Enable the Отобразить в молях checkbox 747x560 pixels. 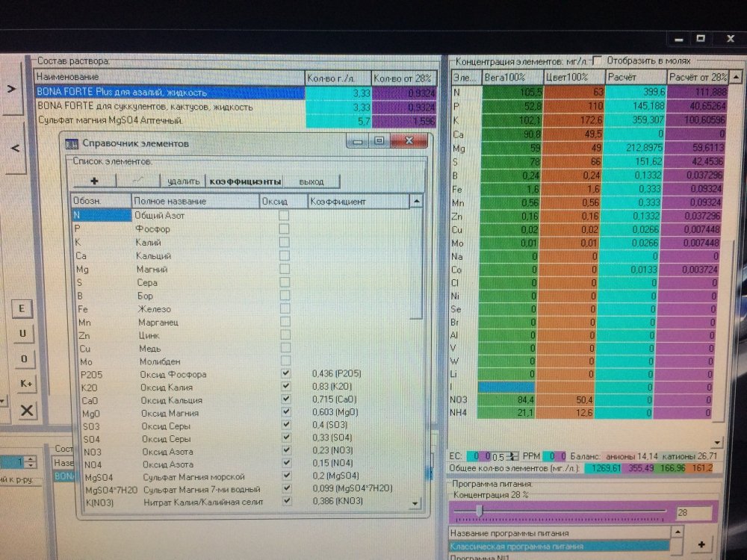596,60
